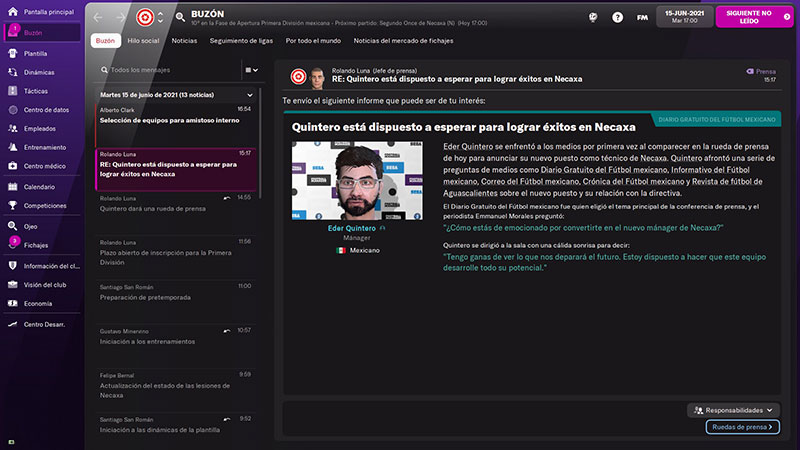The height and width of the screenshot is (450, 800).
Task: Open the Eder Quintero profile link
Action: pos(352,228)
